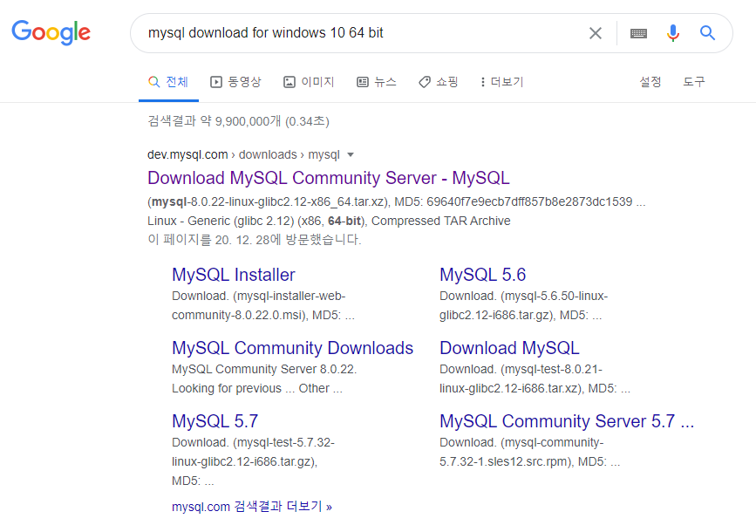Image resolution: width=756 pixels, height=532 pixels.
Task: Switch to the 쇼핑 shopping tab
Action: 439,82
